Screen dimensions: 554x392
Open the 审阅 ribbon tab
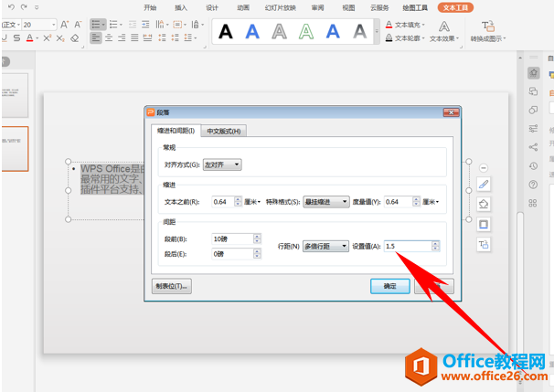click(x=317, y=8)
